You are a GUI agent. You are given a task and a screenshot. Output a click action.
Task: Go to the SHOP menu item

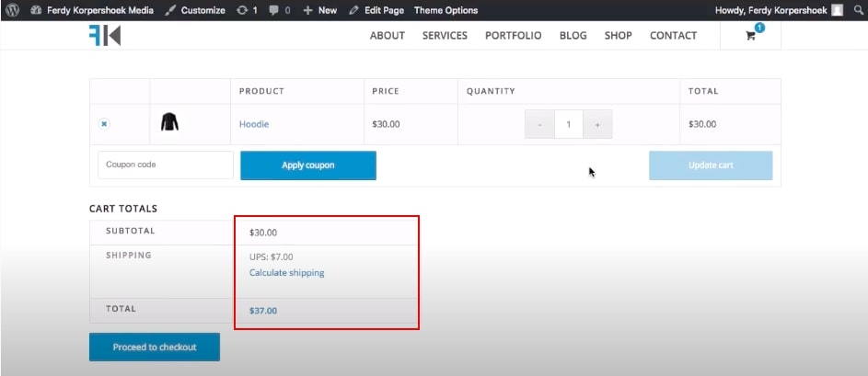tap(618, 35)
